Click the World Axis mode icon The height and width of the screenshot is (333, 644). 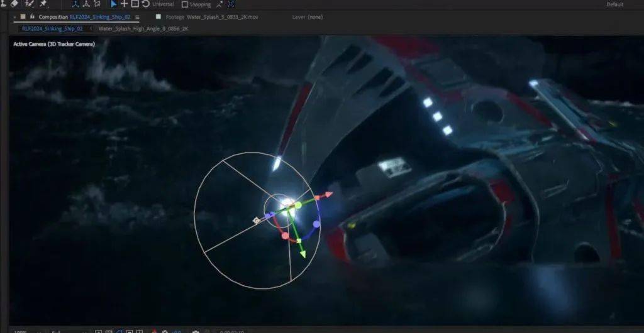click(x=86, y=4)
